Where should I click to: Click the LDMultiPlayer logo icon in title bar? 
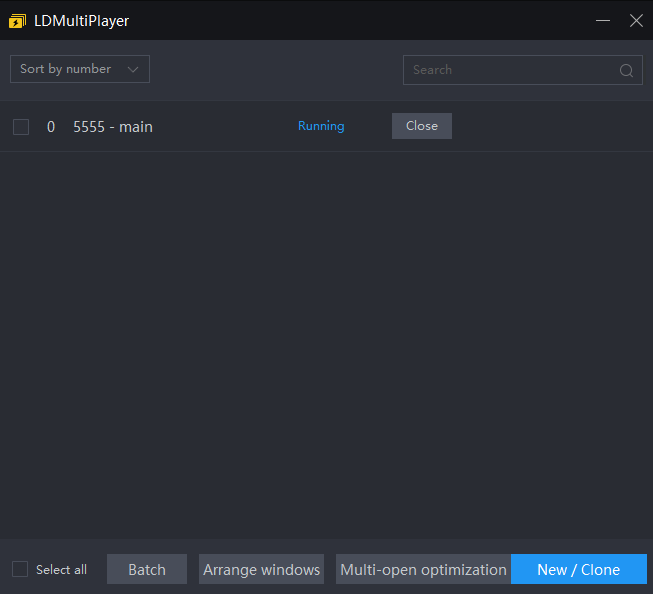point(17,20)
